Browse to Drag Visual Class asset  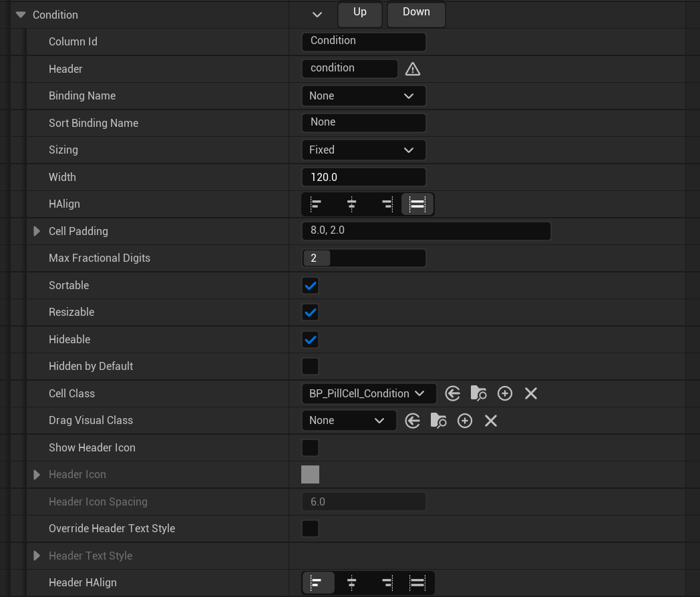438,421
